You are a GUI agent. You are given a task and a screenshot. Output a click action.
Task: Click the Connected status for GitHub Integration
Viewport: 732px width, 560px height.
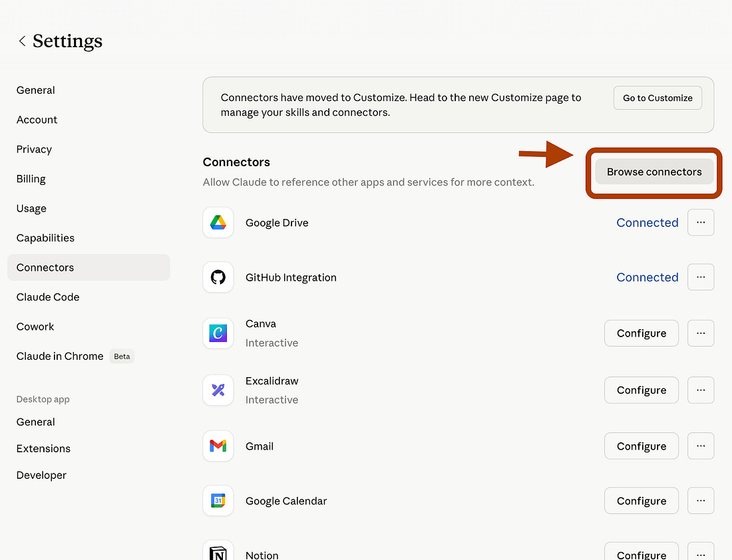pyautogui.click(x=647, y=277)
